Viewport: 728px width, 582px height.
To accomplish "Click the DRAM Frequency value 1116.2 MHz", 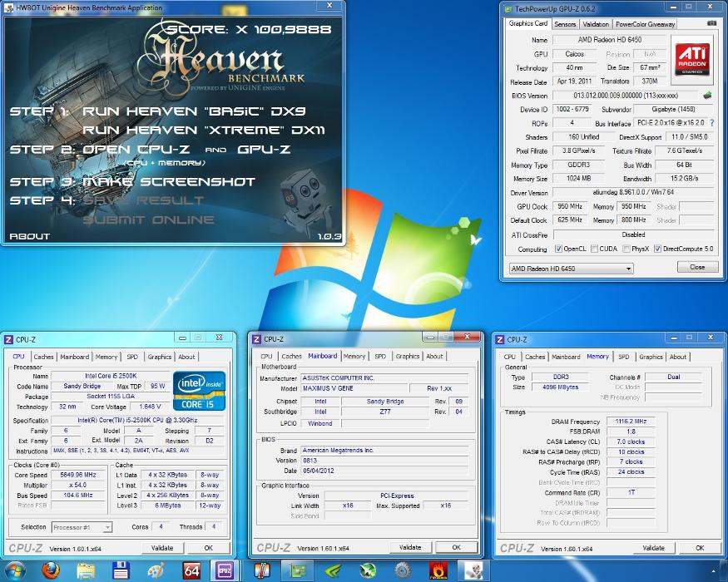I will 631,422.
